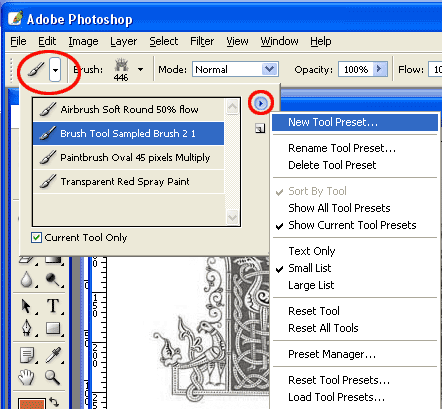
Task: Click the preset list scroll down arrow
Action: (232, 218)
